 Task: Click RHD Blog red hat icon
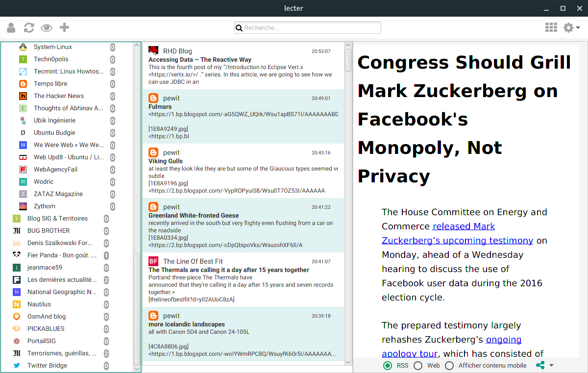(153, 50)
